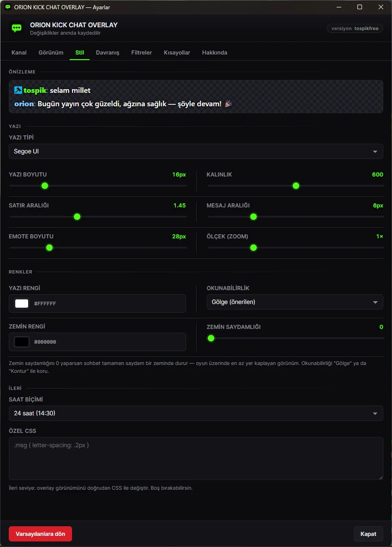The image size is (392, 547).
Task: Click the 600 weight value
Action: (x=378, y=175)
